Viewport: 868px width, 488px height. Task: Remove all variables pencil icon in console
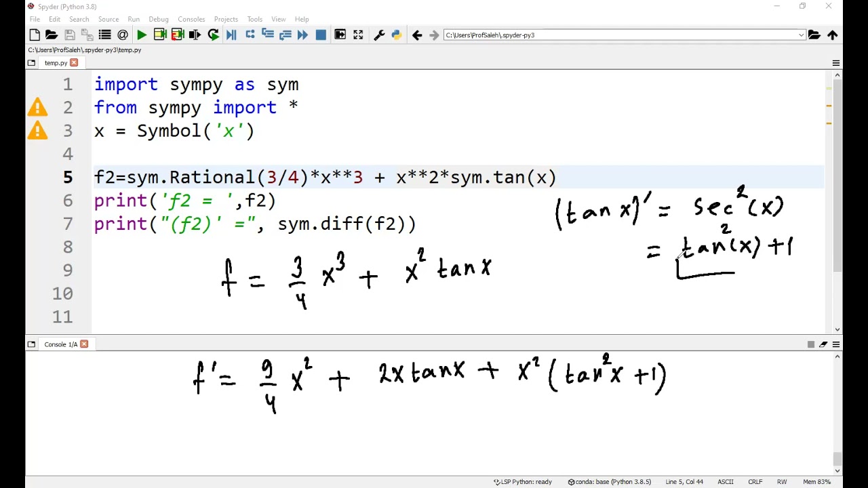823,344
